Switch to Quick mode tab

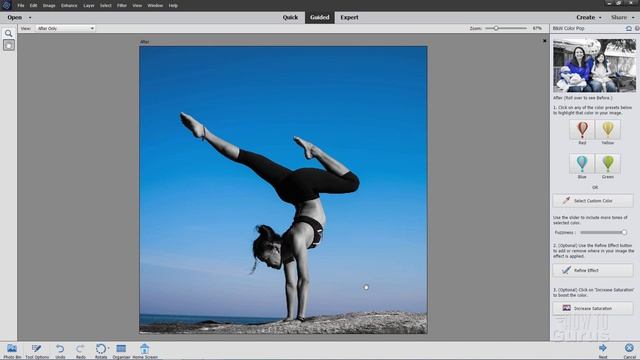[x=290, y=18]
